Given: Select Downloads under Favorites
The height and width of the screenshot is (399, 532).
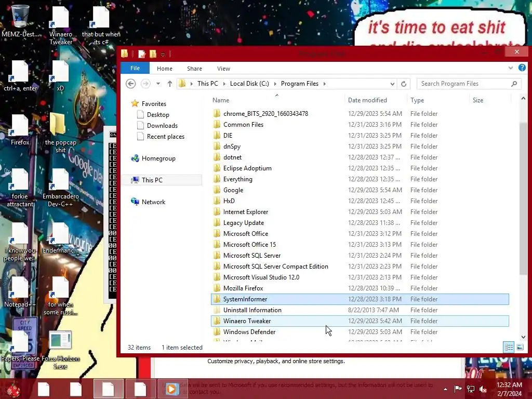Looking at the screenshot, I should pos(162,126).
